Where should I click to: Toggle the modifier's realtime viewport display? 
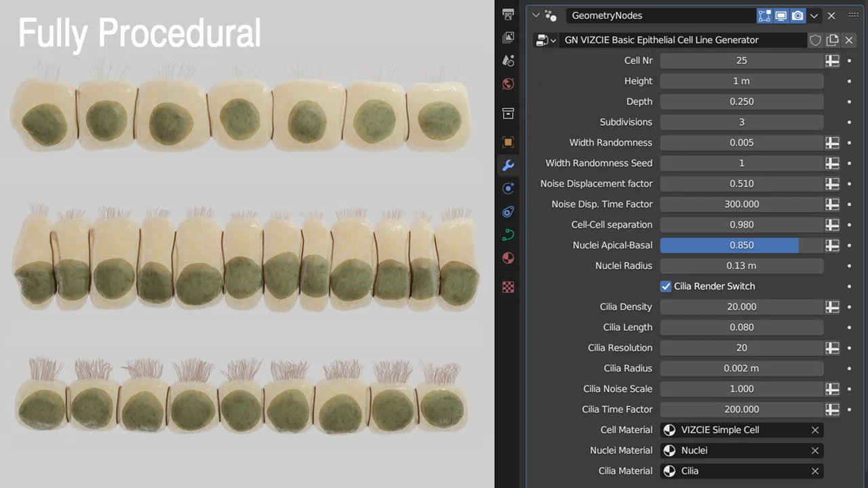pos(781,16)
